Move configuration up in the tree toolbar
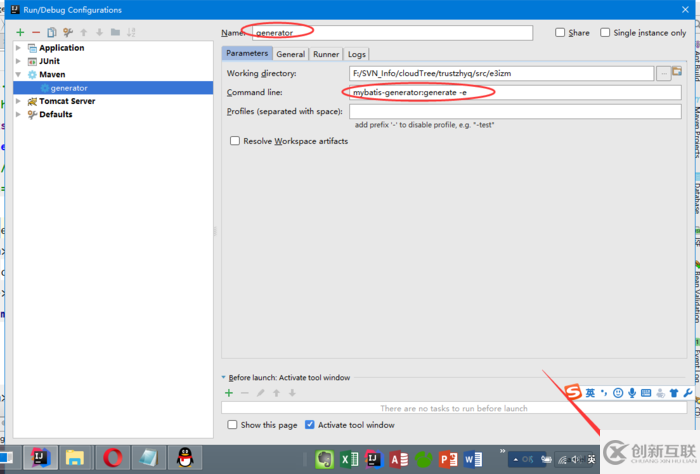The image size is (700, 474). tap(83, 32)
